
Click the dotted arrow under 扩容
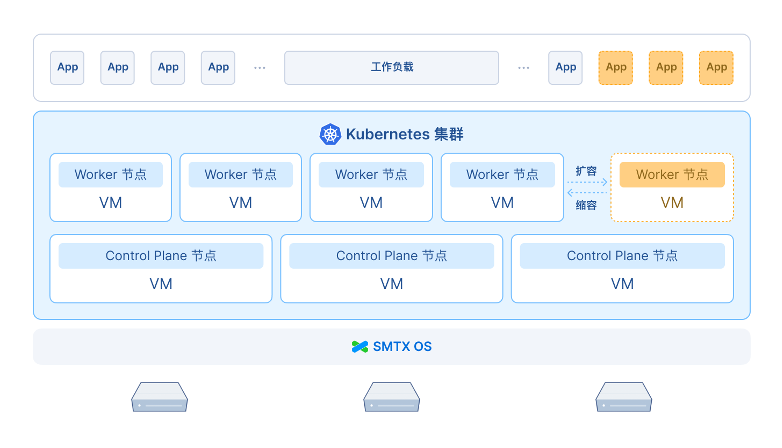coord(587,182)
